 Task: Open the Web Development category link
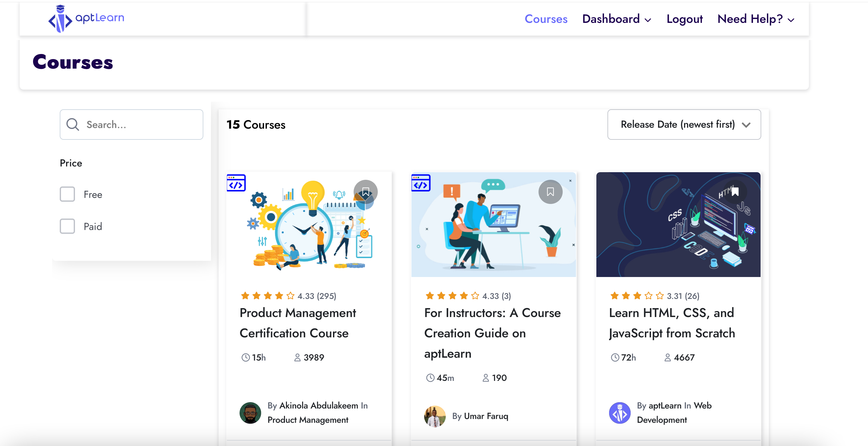(674, 413)
